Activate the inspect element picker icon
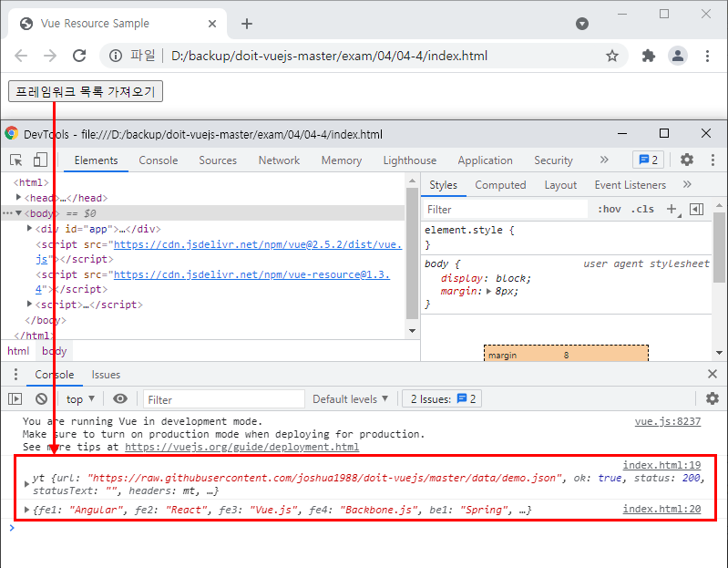728x568 pixels. pos(16,160)
